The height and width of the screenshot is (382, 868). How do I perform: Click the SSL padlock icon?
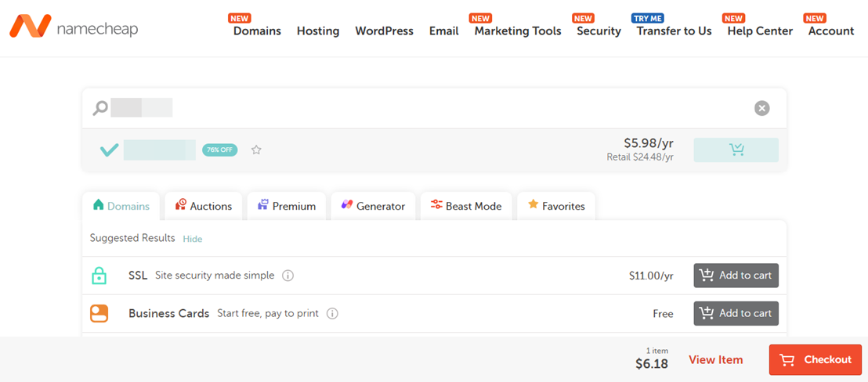point(99,276)
